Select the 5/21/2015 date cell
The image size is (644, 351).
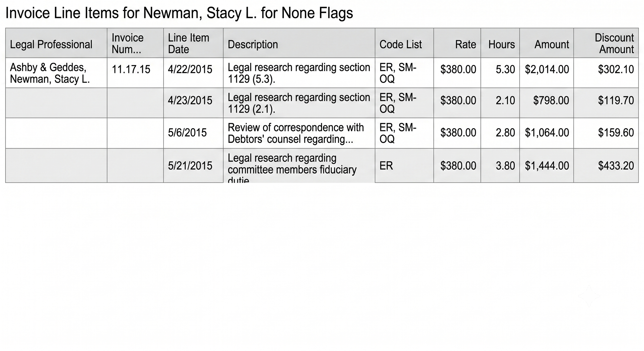(x=193, y=165)
